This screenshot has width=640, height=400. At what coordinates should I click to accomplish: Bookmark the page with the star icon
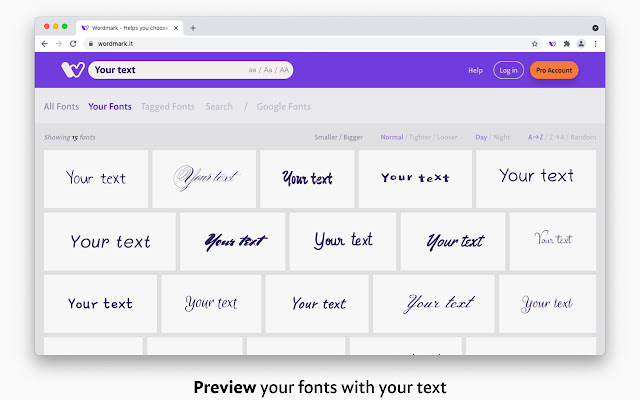(535, 44)
